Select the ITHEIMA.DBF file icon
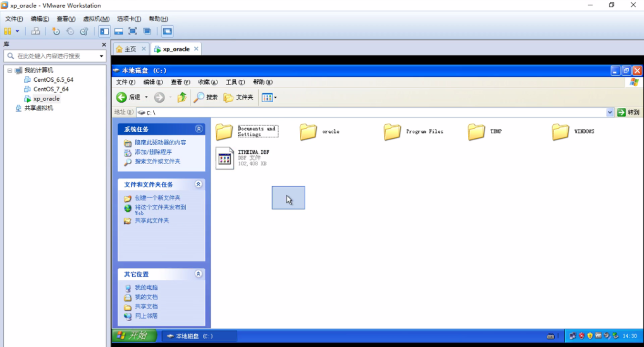Image resolution: width=644 pixels, height=347 pixels. click(224, 158)
